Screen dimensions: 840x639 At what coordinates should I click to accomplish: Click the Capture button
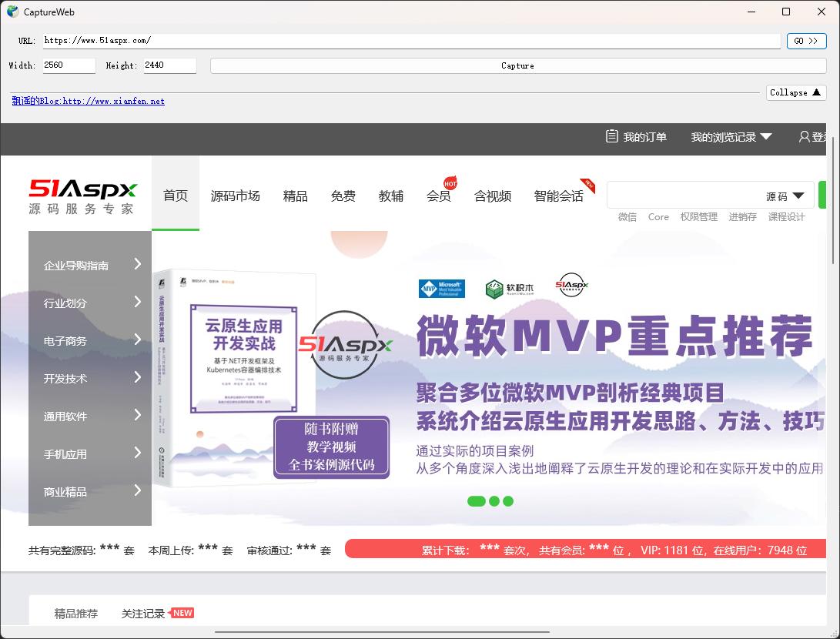click(x=518, y=65)
